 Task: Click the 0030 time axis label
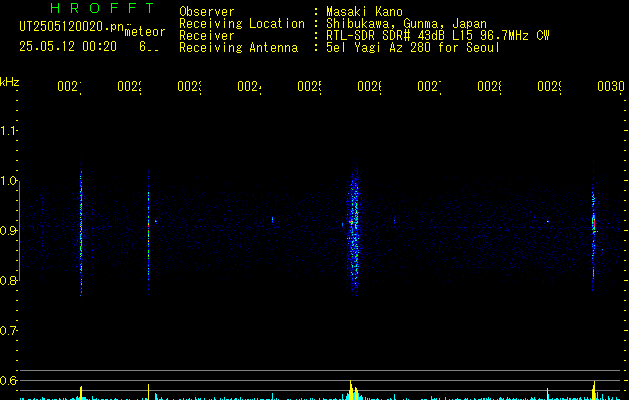point(611,86)
